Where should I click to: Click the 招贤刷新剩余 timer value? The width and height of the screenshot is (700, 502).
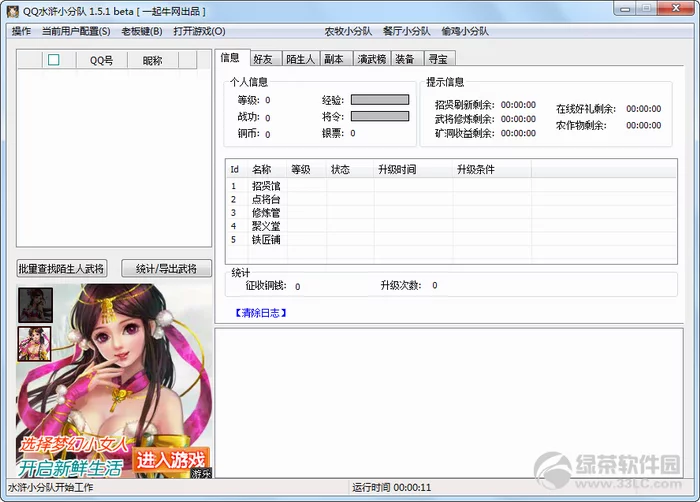pyautogui.click(x=518, y=105)
